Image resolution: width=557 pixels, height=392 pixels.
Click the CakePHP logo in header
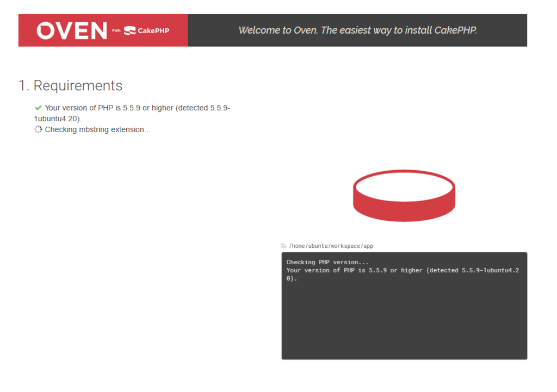click(x=146, y=31)
